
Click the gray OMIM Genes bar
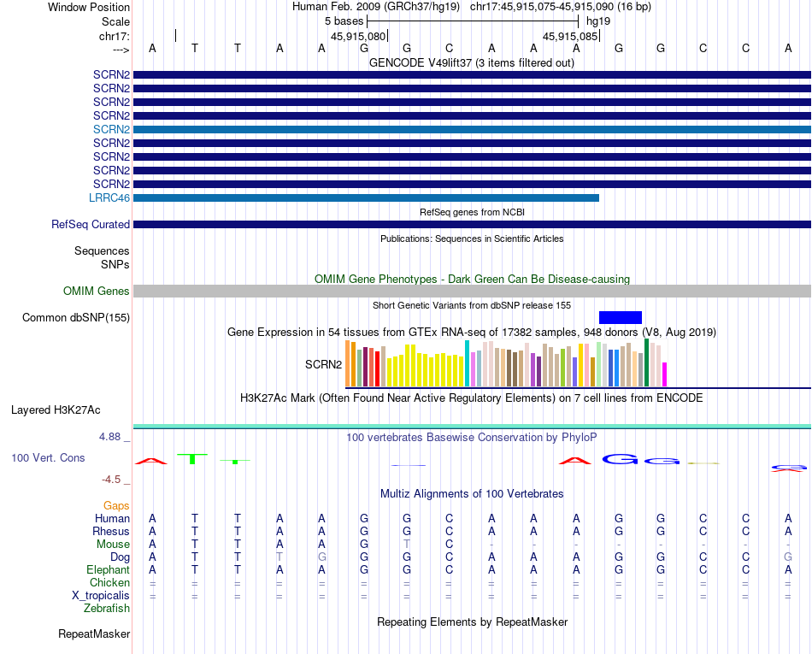473,291
